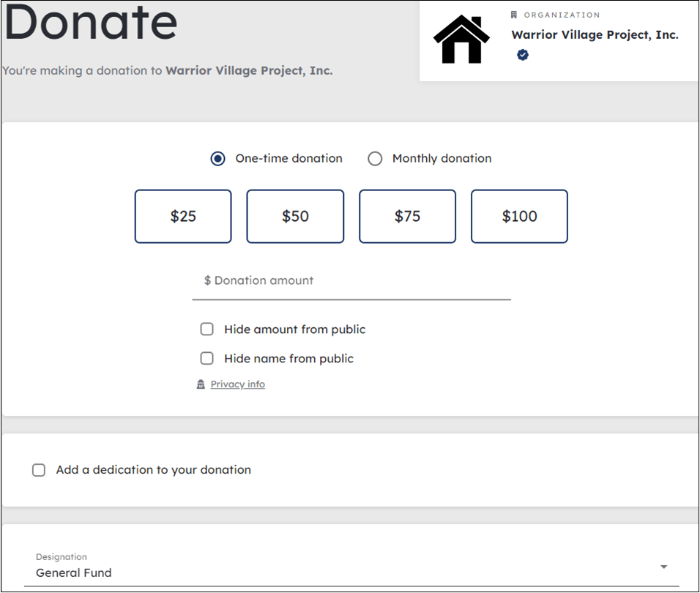Click the blue verified checkmark badge
Screen dimensions: 700x593
point(522,54)
